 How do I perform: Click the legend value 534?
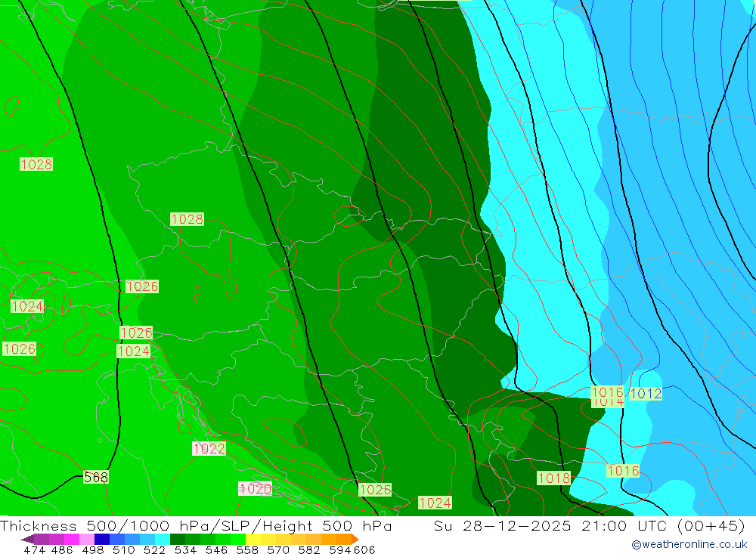pyautogui.click(x=185, y=549)
